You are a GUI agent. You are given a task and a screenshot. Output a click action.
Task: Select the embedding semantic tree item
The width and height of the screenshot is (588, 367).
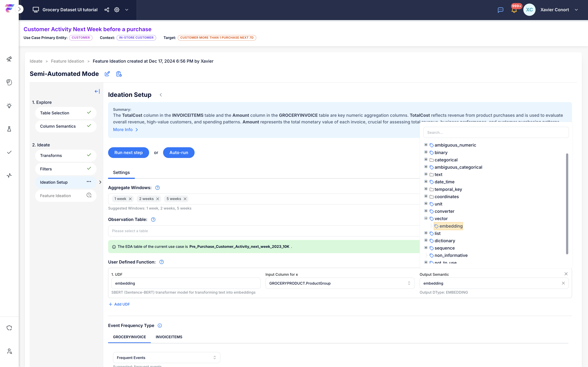(448, 226)
